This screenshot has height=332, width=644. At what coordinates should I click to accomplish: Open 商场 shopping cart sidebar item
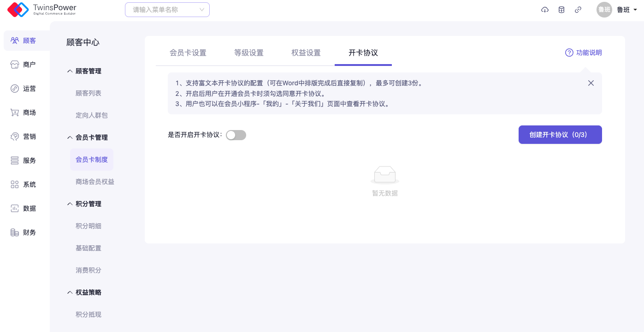(x=24, y=113)
